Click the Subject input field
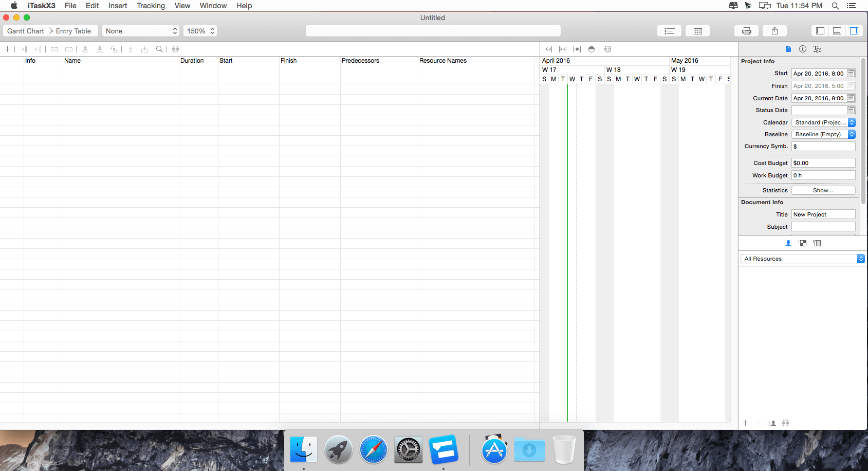 (x=823, y=227)
